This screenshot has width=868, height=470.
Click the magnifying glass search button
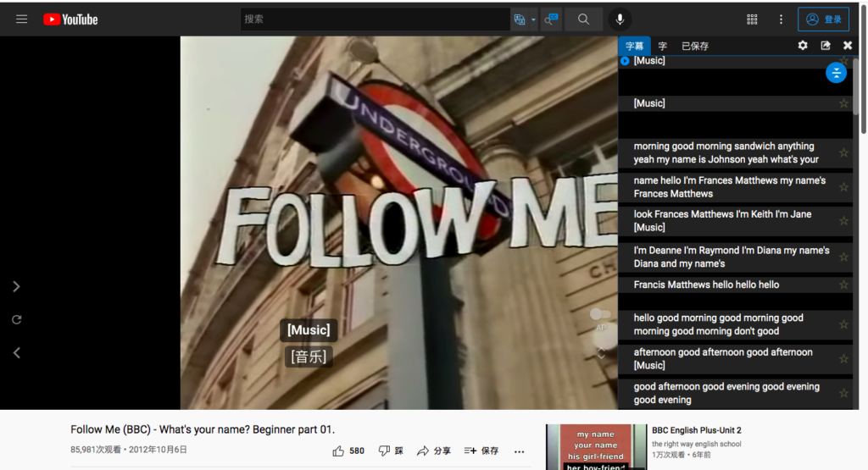[x=583, y=19]
